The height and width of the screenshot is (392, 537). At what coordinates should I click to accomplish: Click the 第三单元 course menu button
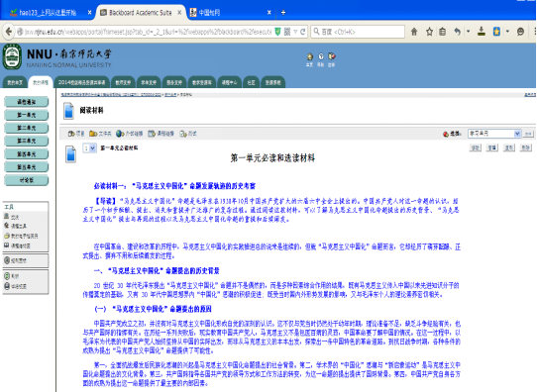(x=27, y=141)
